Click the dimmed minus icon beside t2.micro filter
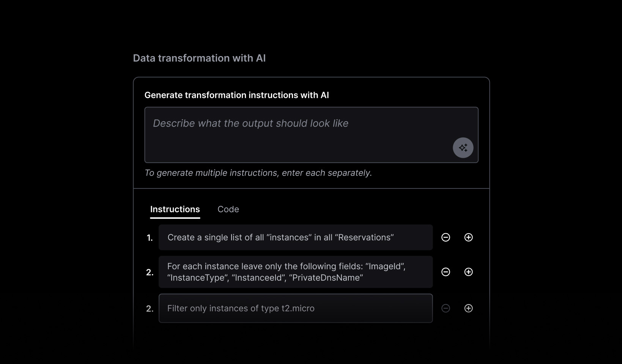The image size is (622, 364). 446,308
